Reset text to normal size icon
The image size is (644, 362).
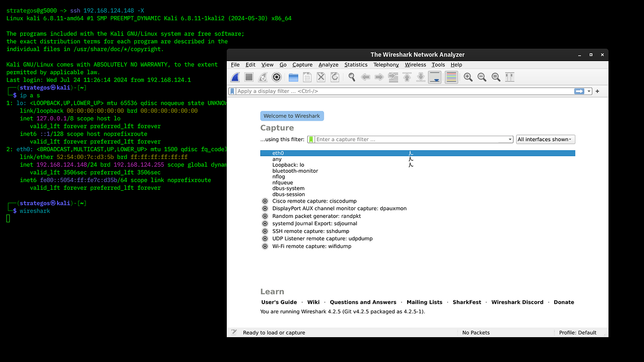496,77
